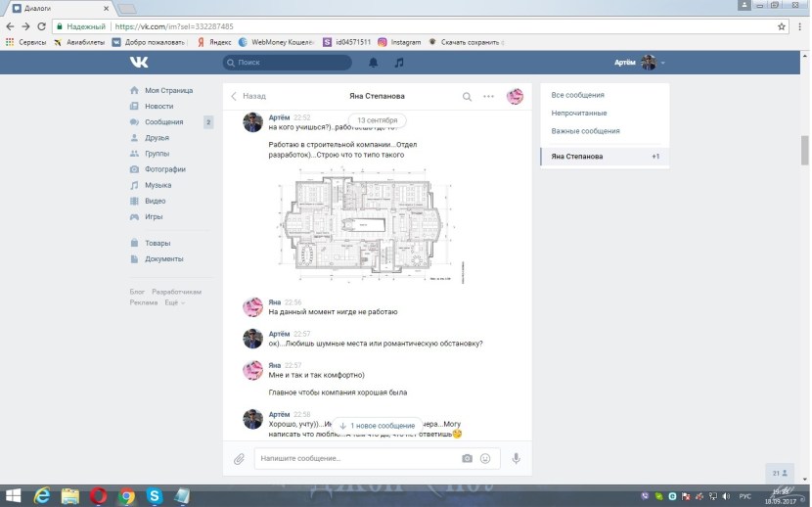Click the camera icon to attach photo
This screenshot has height=507, width=812.
click(x=467, y=458)
